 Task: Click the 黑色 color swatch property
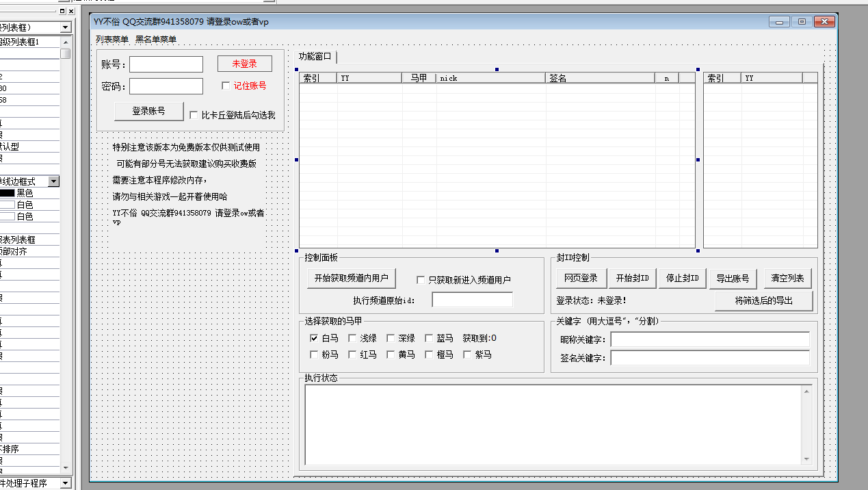[x=8, y=193]
